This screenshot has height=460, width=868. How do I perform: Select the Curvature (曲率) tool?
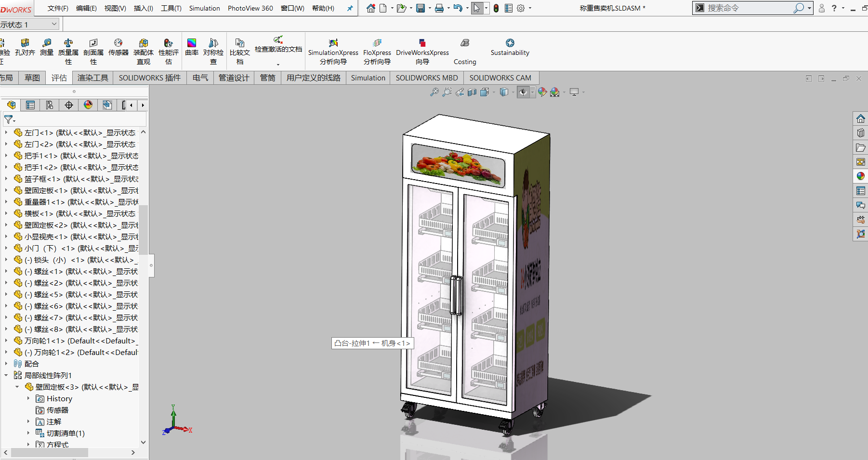(x=192, y=47)
